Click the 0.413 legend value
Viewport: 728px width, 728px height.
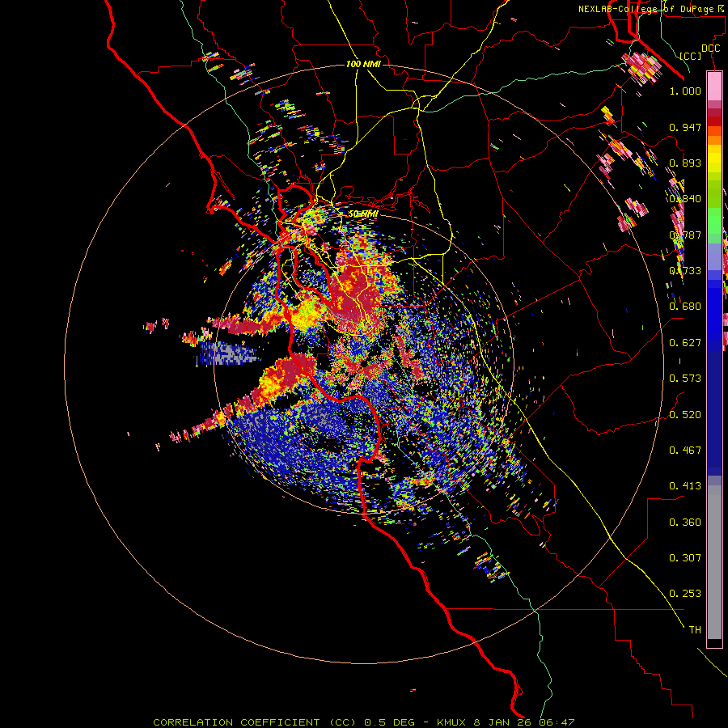(x=685, y=486)
